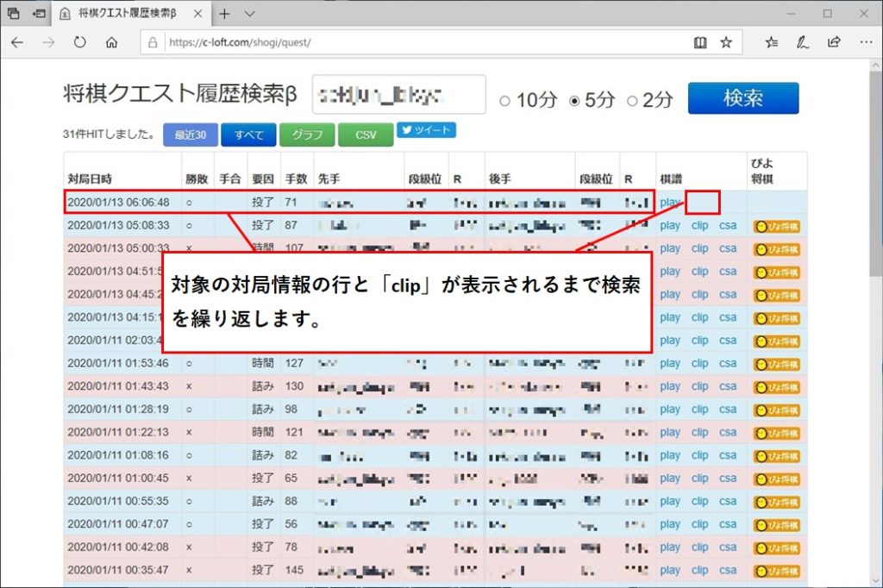Open ぴよ将棋 icon in 01:00:45 row
This screenshot has width=883, height=588.
pos(777,479)
